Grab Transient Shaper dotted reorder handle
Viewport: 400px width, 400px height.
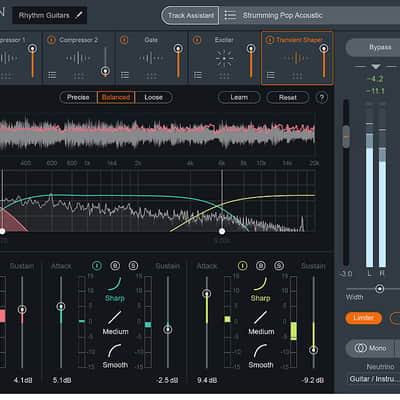pos(297,76)
